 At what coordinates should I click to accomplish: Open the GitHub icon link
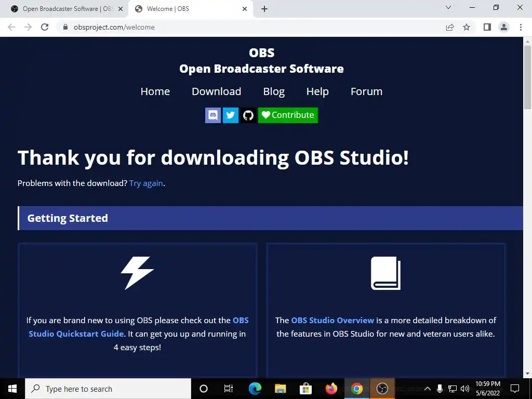[x=248, y=115]
